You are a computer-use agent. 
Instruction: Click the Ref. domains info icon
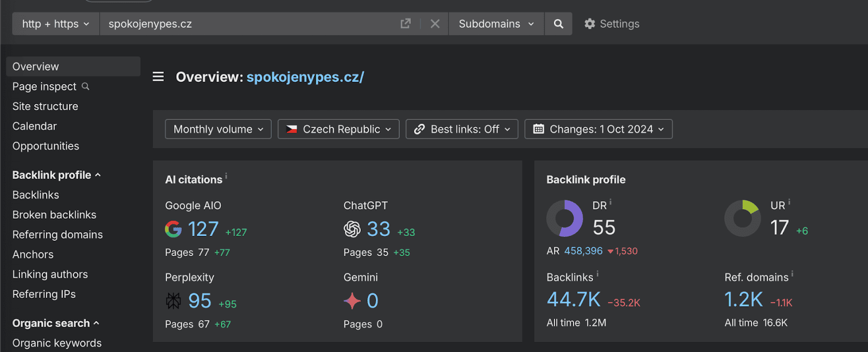coord(792,274)
